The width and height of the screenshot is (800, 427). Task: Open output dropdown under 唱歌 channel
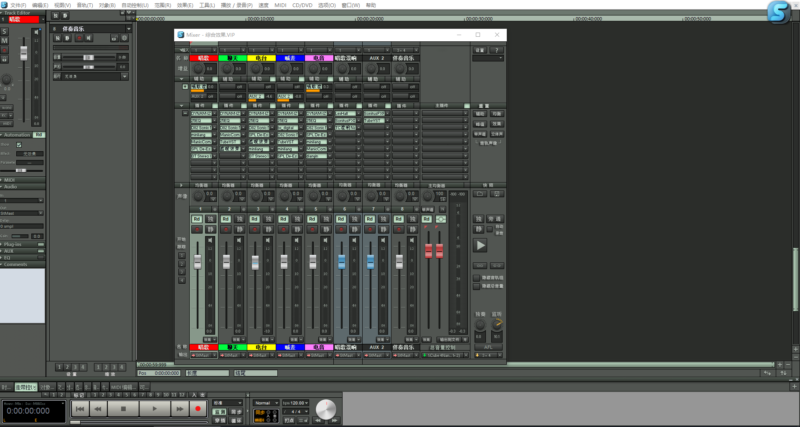pyautogui.click(x=204, y=355)
